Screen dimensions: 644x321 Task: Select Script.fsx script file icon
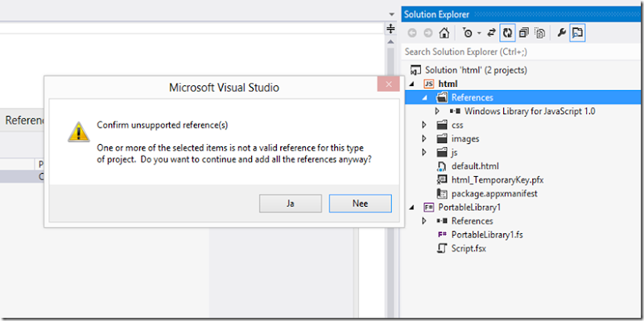(442, 249)
